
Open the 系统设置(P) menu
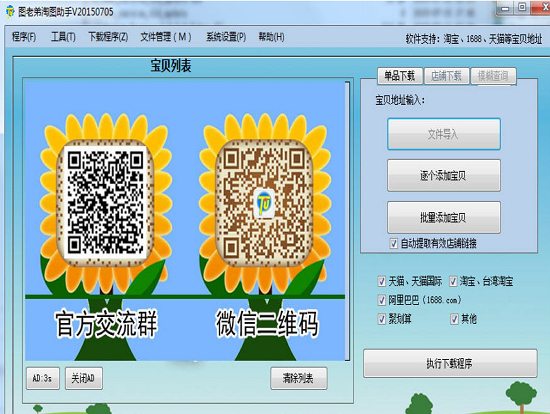(226, 37)
